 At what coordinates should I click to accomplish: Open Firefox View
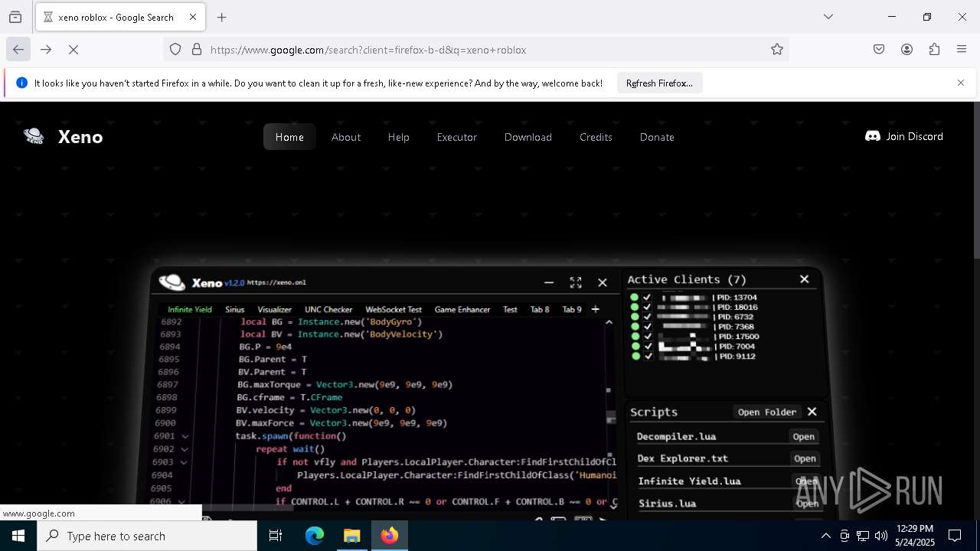[x=15, y=17]
